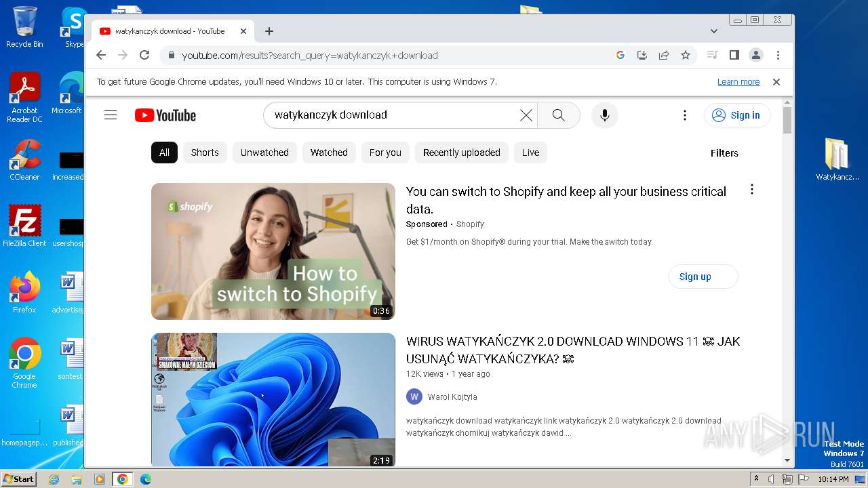Sign in to YouTube
Image resolution: width=868 pixels, height=488 pixels.
(x=737, y=115)
